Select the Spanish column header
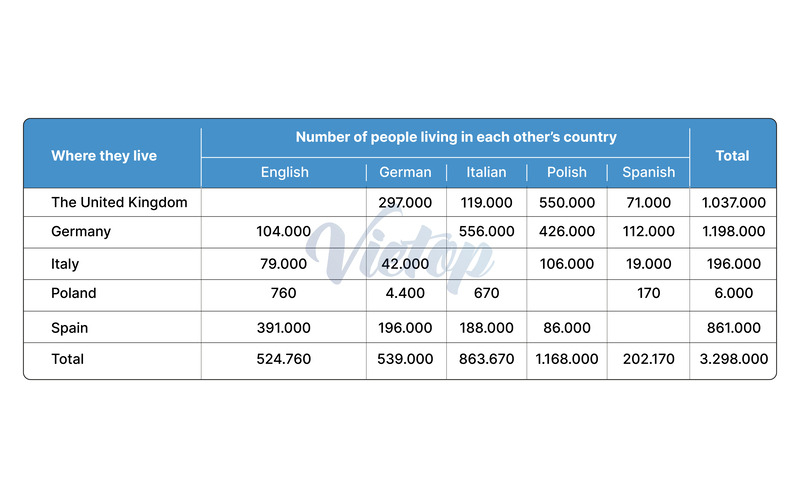 (648, 172)
